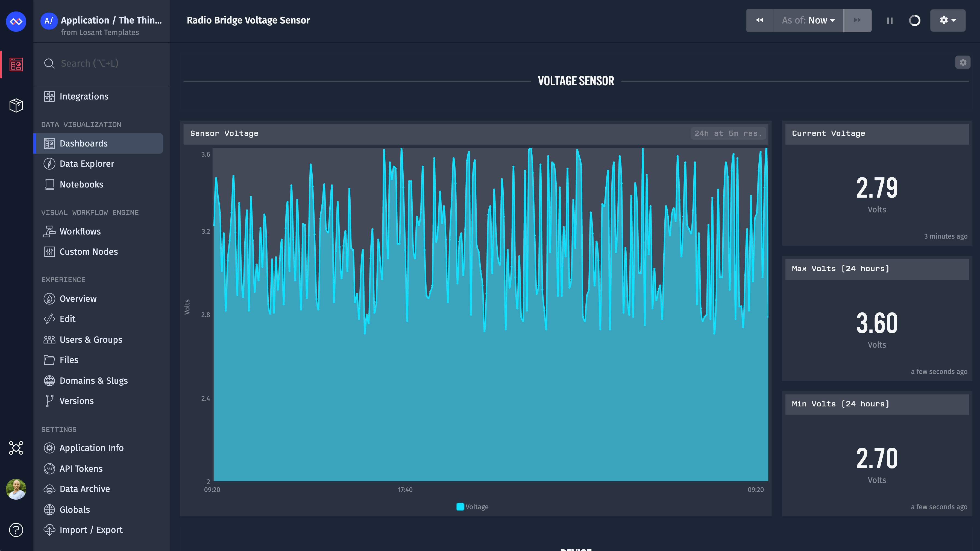Click the Losant logo icon
This screenshot has width=980, height=551.
click(x=16, y=21)
